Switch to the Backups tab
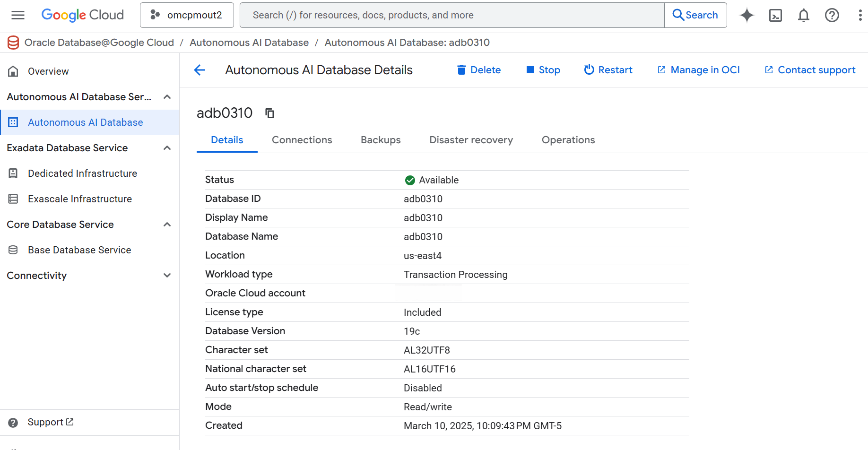 pos(381,140)
